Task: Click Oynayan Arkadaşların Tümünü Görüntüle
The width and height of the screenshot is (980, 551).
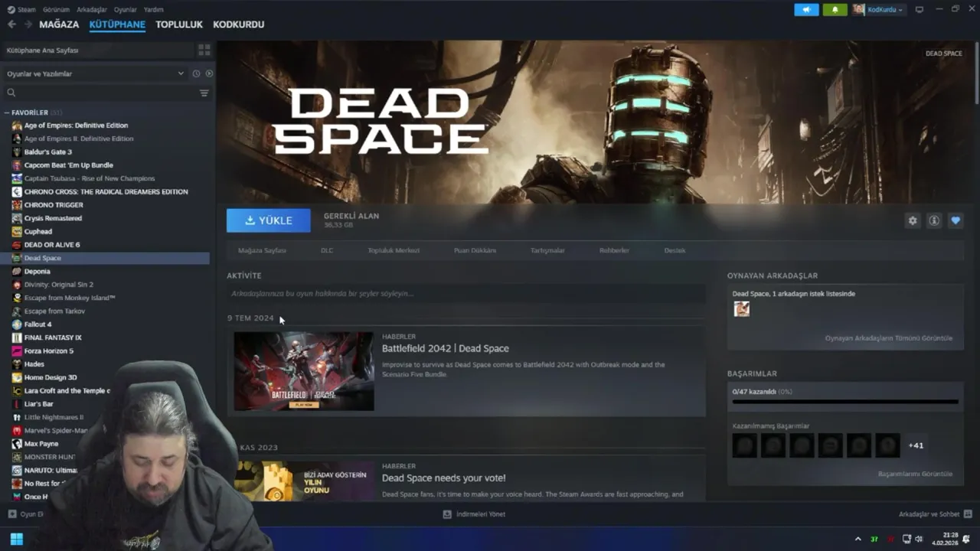Action: point(889,338)
